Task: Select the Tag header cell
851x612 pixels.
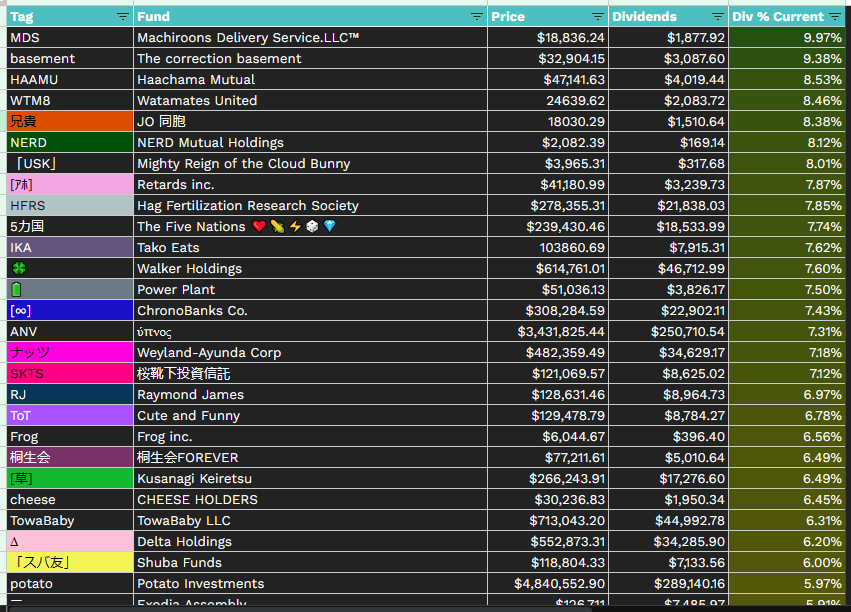Action: (70, 17)
